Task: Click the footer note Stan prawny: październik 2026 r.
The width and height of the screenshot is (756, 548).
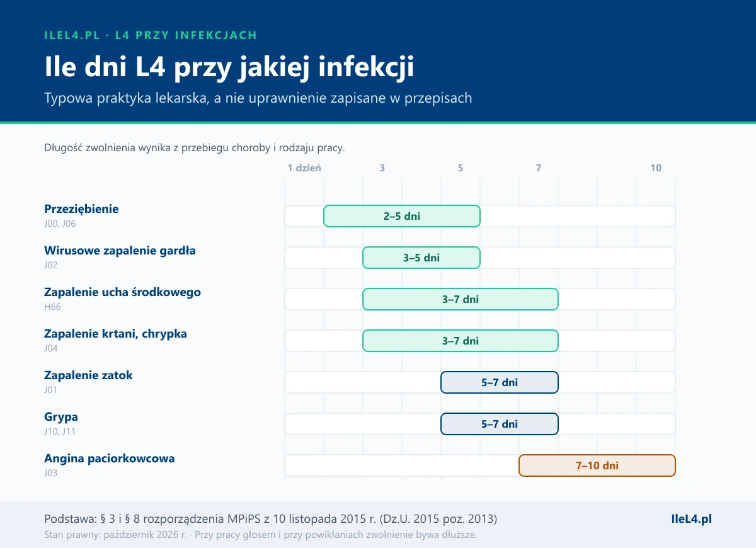Action: [x=261, y=535]
